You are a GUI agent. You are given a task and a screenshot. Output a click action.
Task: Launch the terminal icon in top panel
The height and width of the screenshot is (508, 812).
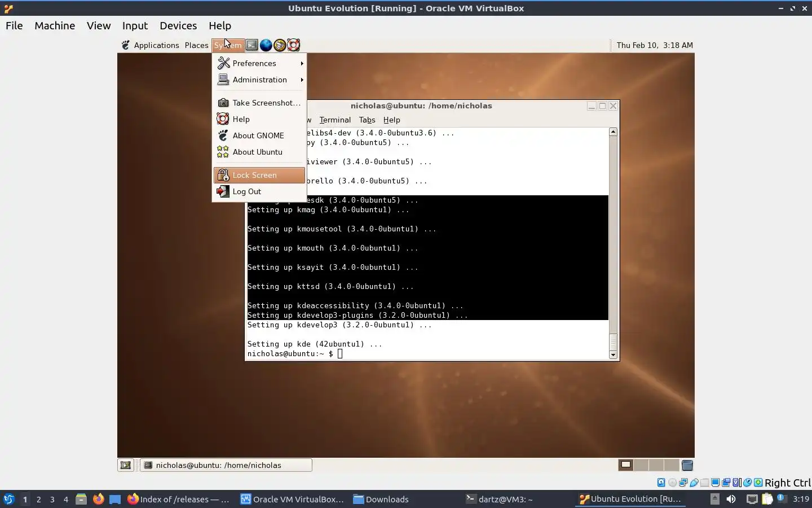click(252, 45)
